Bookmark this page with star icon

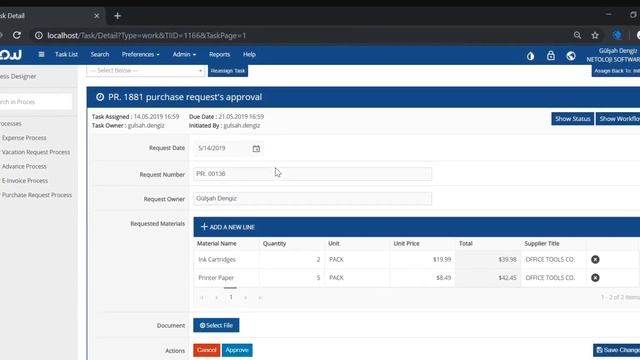coord(595,36)
